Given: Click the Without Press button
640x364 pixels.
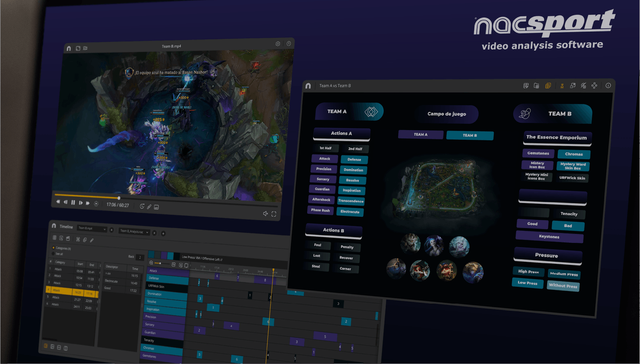Looking at the screenshot, I should coord(563,286).
